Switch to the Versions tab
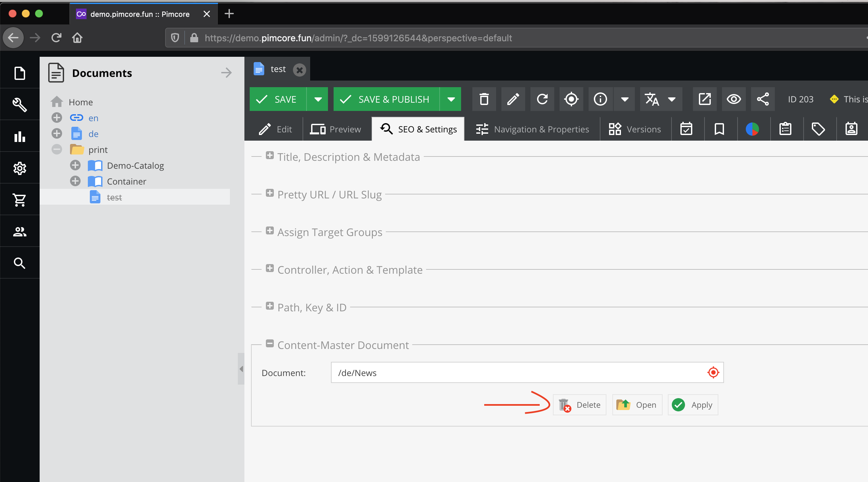868x482 pixels. [635, 129]
